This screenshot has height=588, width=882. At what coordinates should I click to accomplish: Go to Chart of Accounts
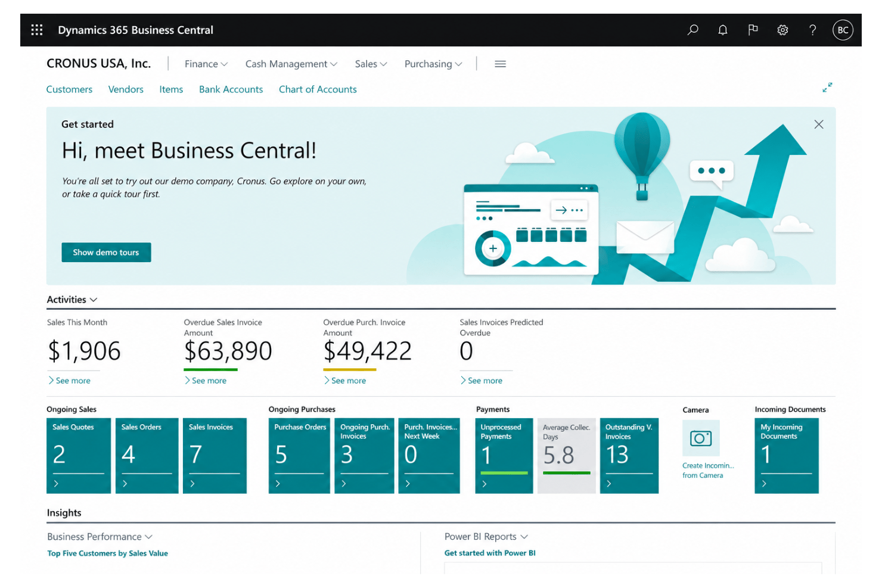(x=318, y=89)
